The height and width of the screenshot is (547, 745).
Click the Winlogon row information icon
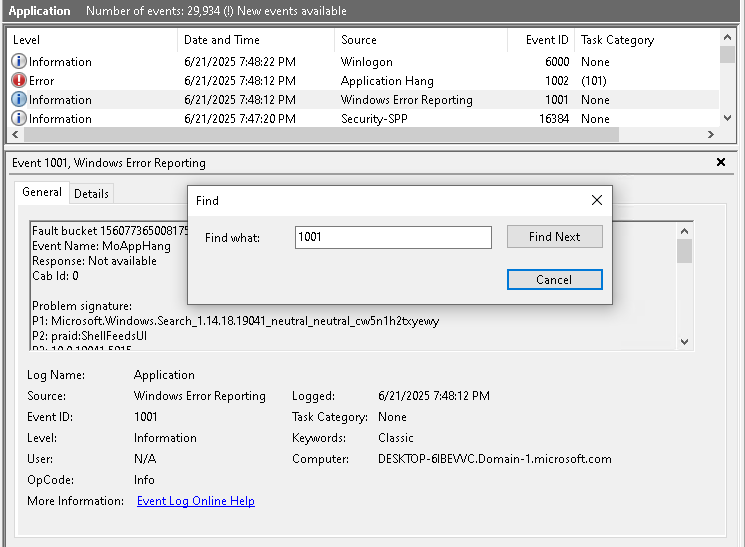19,61
